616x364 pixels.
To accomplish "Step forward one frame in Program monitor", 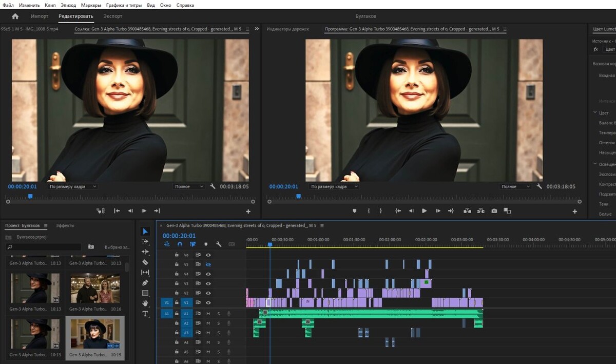I will pos(438,211).
